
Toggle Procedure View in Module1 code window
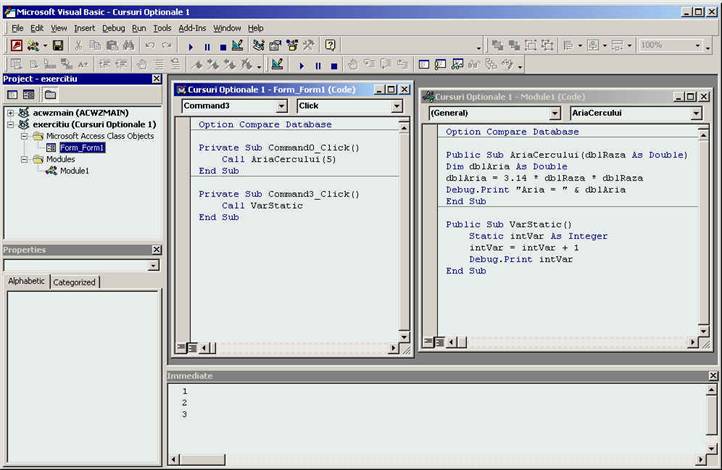pos(428,342)
